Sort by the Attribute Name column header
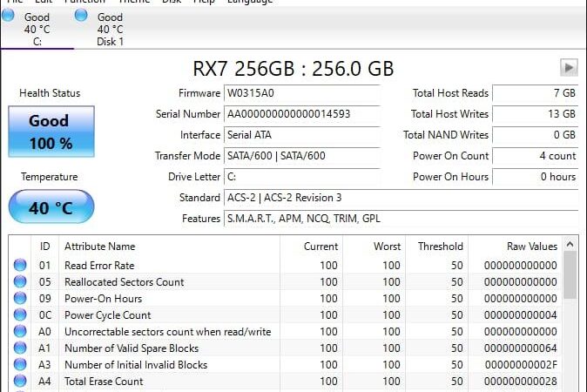 click(99, 247)
